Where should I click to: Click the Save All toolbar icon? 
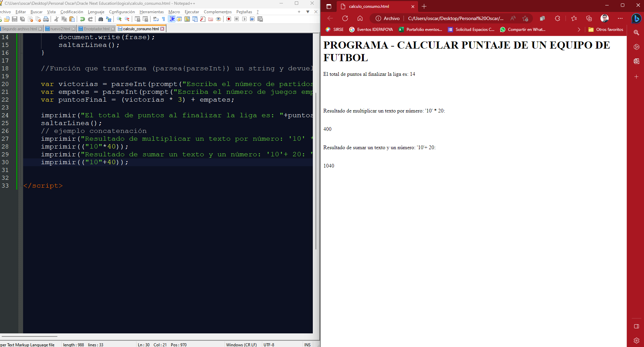click(22, 19)
